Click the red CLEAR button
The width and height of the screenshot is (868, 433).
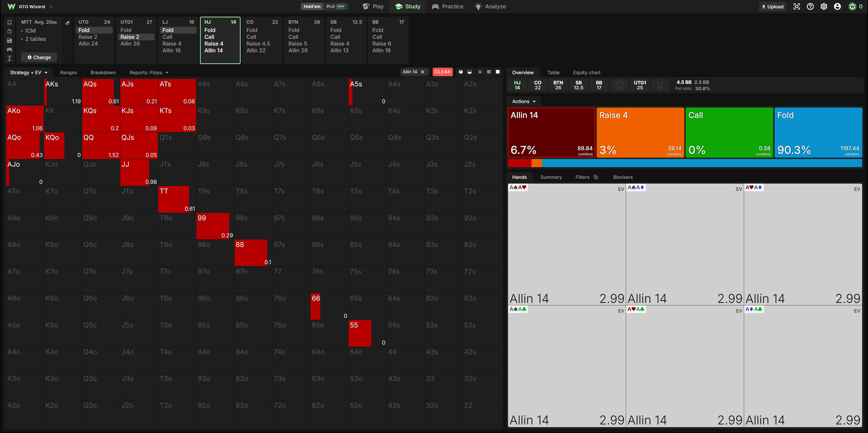(x=442, y=72)
